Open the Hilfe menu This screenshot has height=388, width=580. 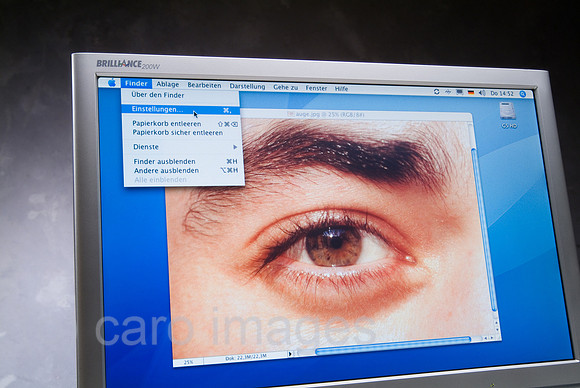click(x=341, y=89)
